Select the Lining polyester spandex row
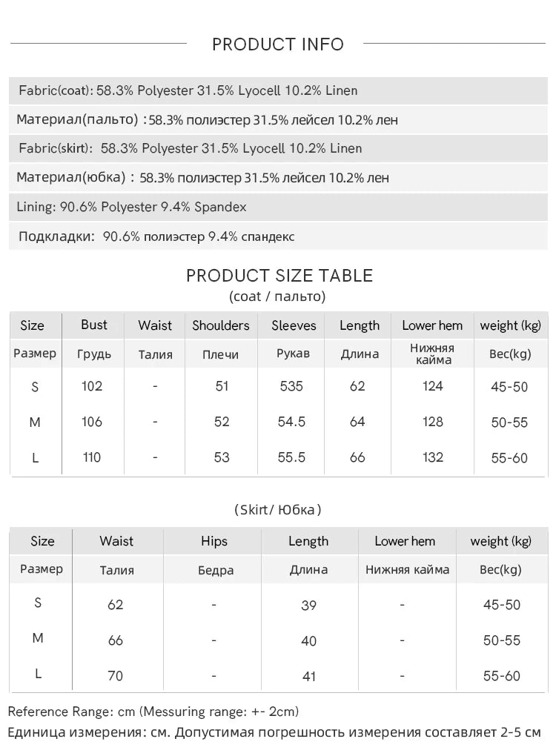 point(278,207)
